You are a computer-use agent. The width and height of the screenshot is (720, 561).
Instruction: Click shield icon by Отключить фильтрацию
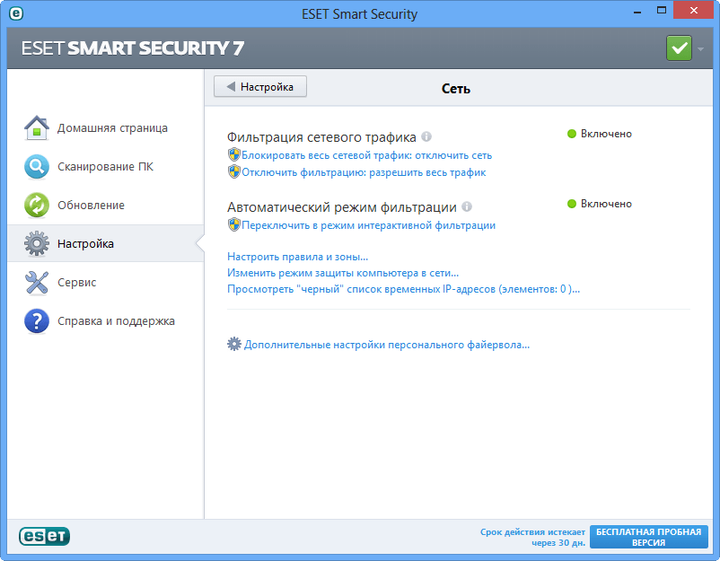234,172
